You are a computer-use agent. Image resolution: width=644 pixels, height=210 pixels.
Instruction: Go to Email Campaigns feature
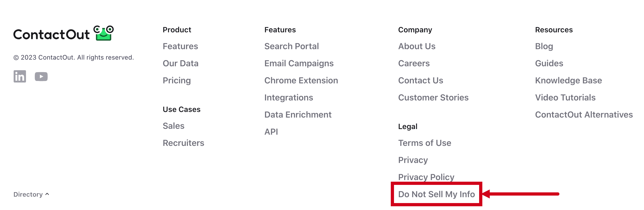click(x=299, y=63)
